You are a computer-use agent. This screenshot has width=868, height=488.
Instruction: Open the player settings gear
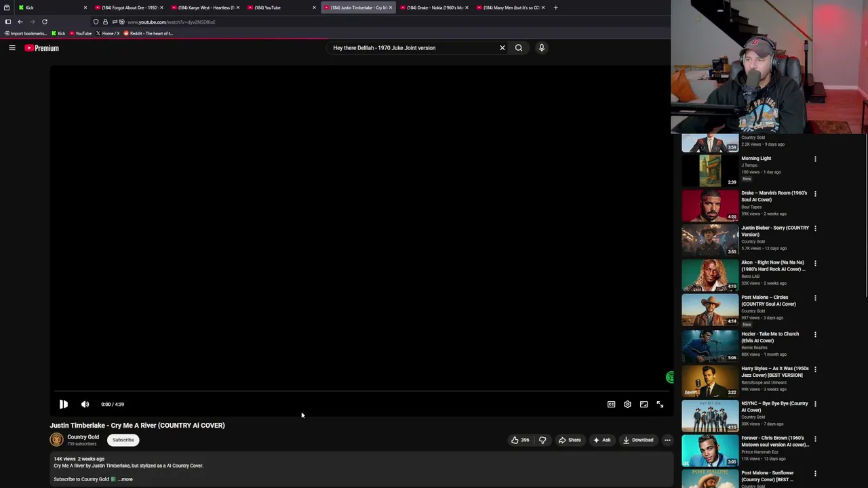[627, 405]
